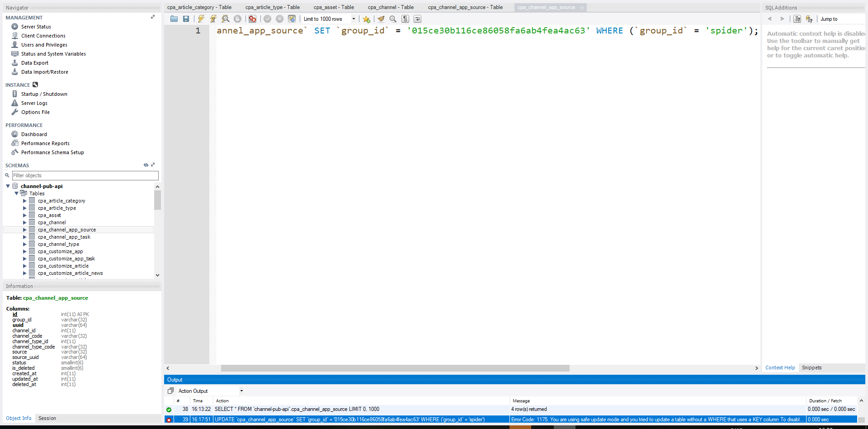Toggle invisible characters pilcrow icon

click(x=406, y=19)
